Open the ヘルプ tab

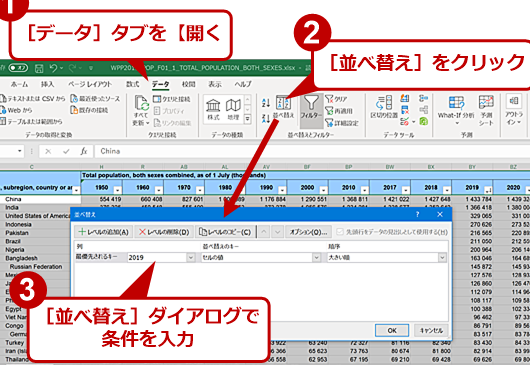click(243, 84)
